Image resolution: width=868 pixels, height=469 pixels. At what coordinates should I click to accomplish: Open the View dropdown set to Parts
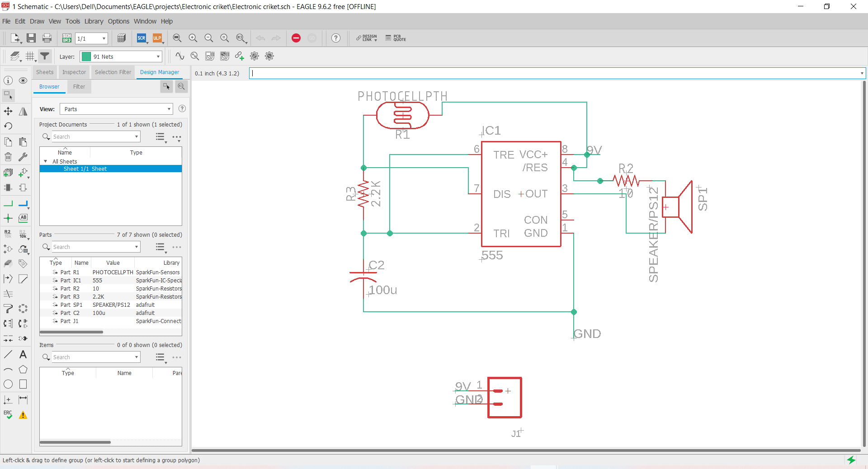point(117,109)
